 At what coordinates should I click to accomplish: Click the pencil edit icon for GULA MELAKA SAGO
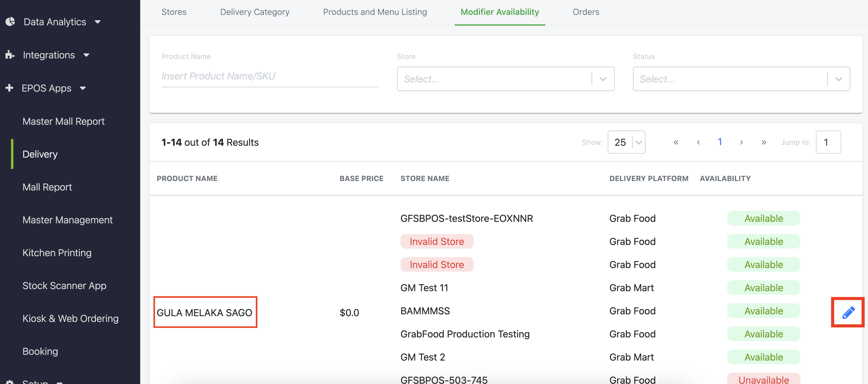[x=848, y=312]
